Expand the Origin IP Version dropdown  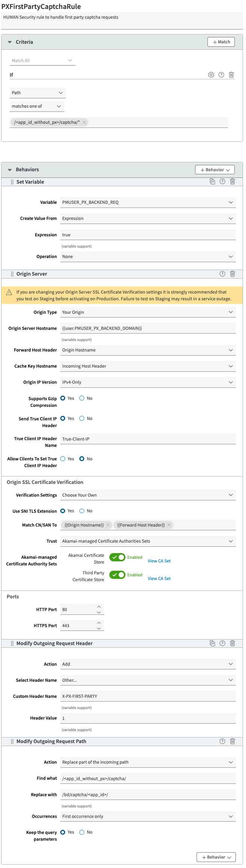pyautogui.click(x=148, y=382)
